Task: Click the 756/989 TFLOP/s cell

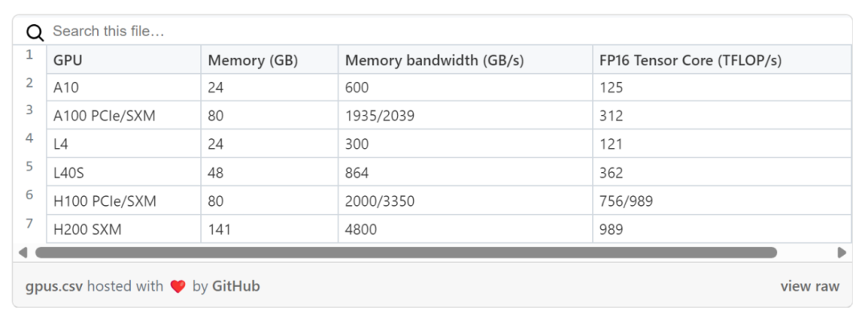Action: click(722, 201)
